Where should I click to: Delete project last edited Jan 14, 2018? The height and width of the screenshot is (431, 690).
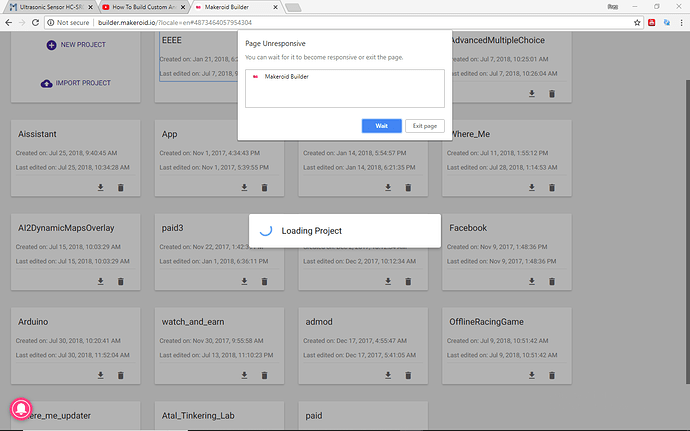tap(408, 188)
